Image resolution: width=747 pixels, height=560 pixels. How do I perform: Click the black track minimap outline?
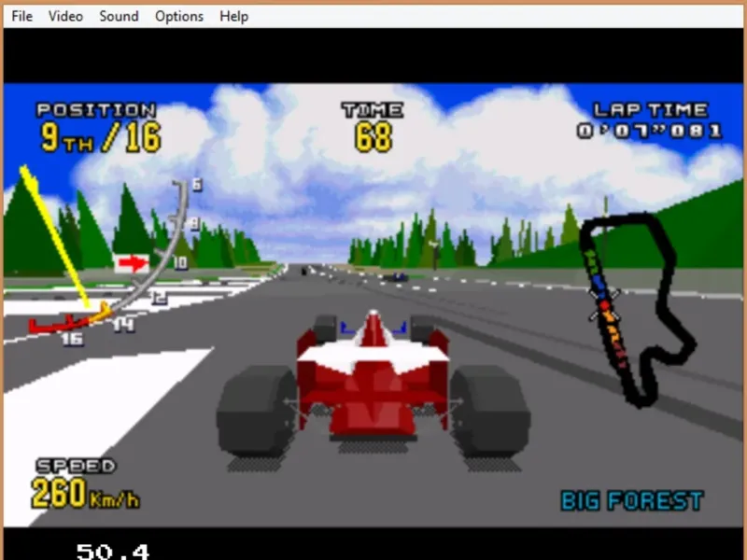tap(639, 310)
